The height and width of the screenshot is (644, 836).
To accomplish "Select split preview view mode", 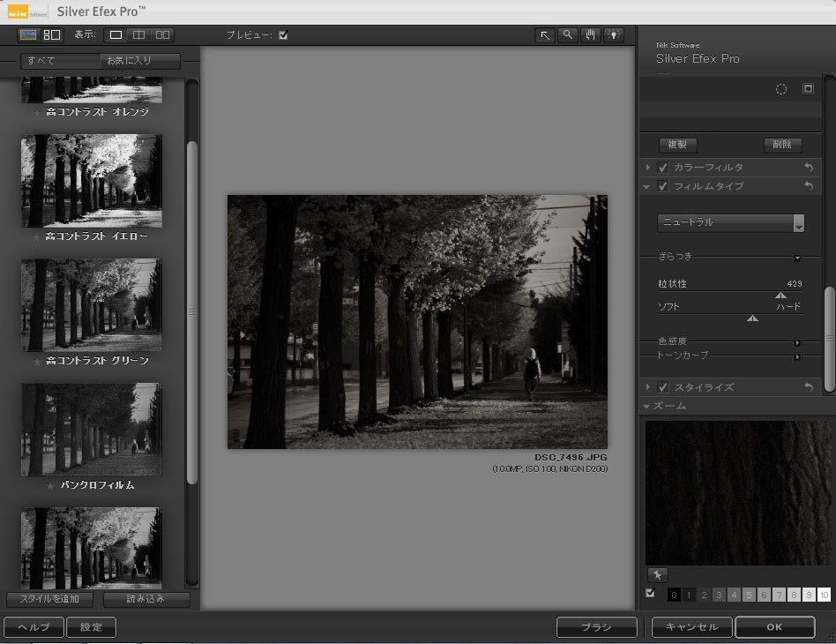I will point(138,35).
